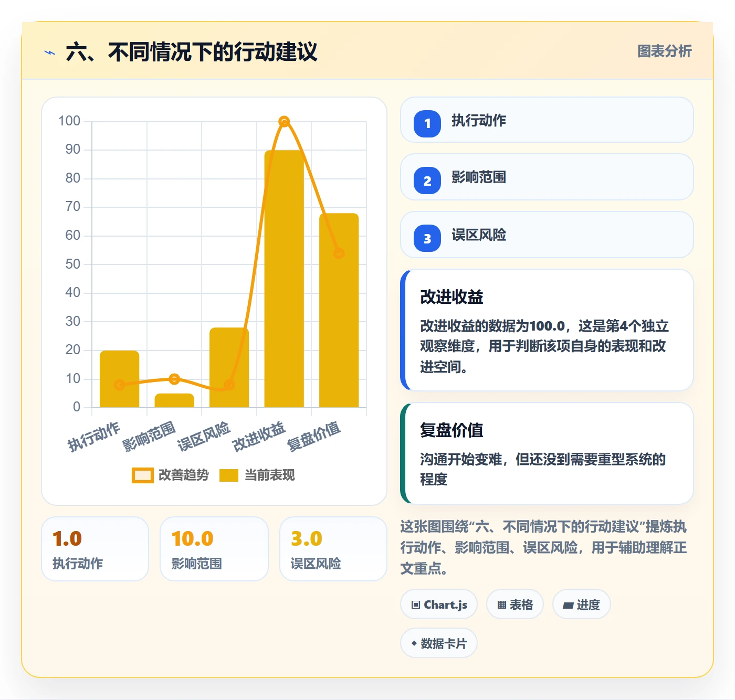
Task: Click the summary paragraph starting 这张图围绕
Action: tap(543, 548)
